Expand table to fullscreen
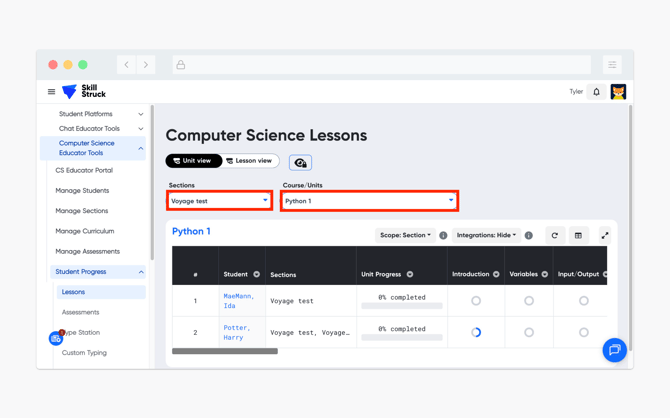Image resolution: width=670 pixels, height=418 pixels. pos(604,235)
